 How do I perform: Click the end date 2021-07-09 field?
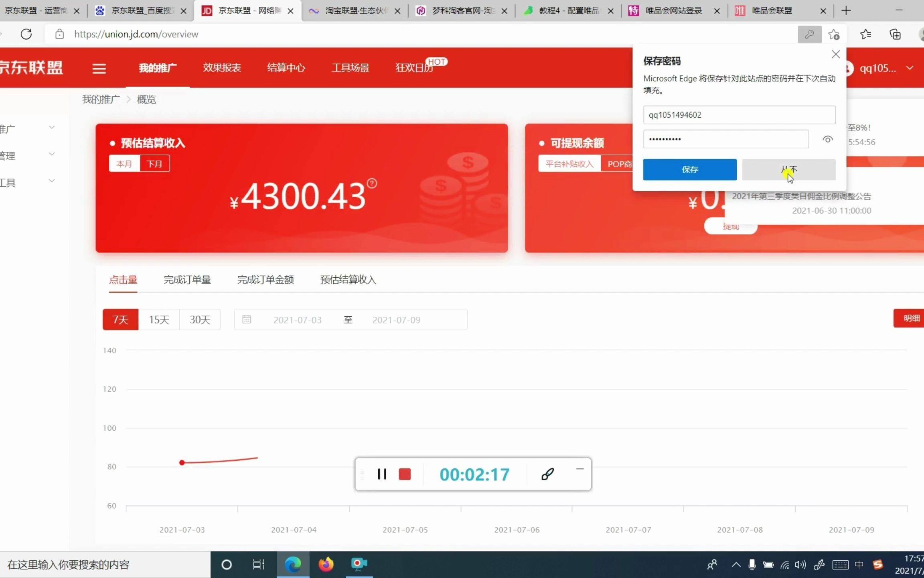[x=396, y=320]
